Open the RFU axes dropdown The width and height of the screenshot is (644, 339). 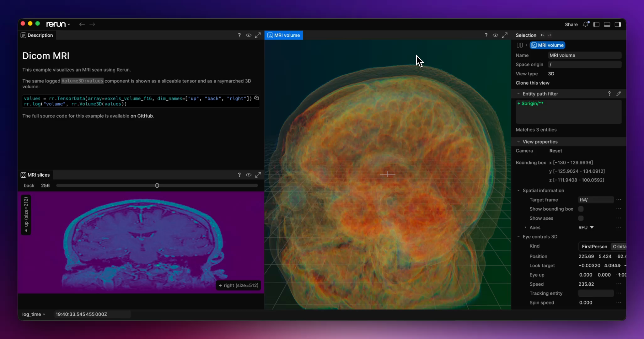(586, 228)
